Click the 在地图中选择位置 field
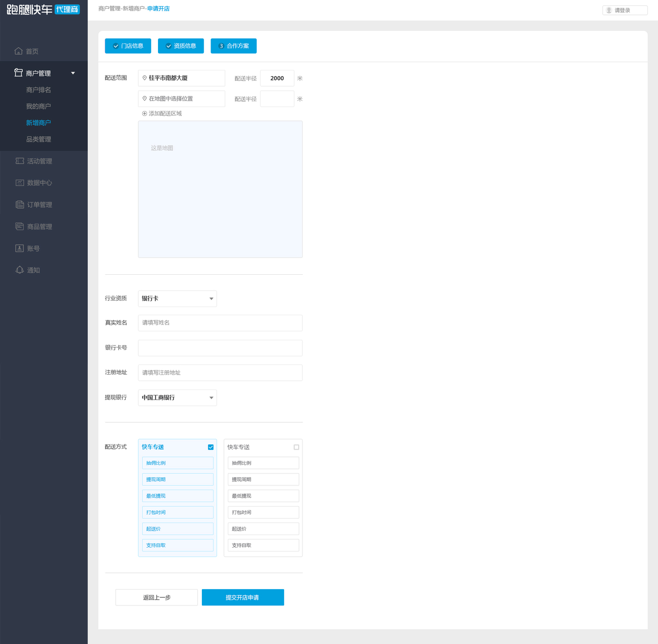Viewport: 658px width, 644px height. pos(182,99)
